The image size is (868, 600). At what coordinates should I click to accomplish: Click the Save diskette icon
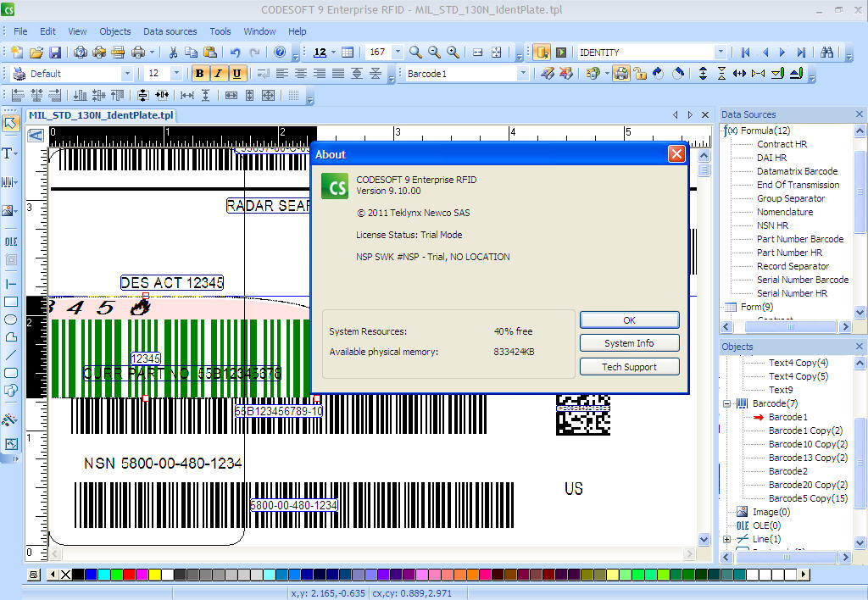point(54,53)
